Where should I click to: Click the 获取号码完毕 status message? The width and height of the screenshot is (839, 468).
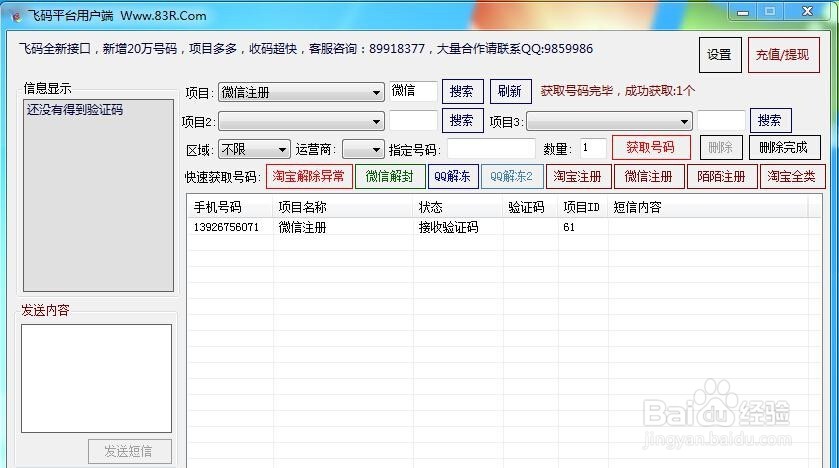pyautogui.click(x=617, y=91)
